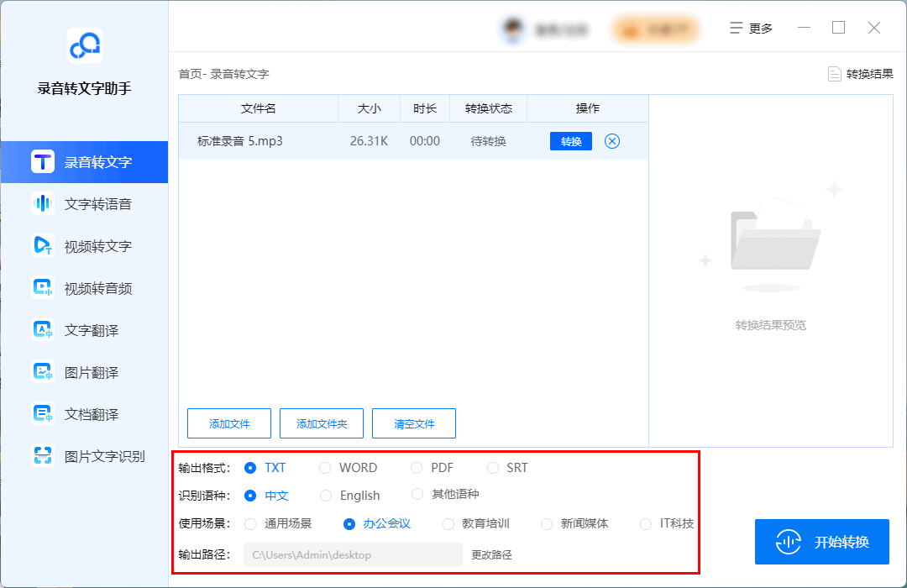The width and height of the screenshot is (907, 588).
Task: Click the 转换结果 document icon
Action: 834,74
